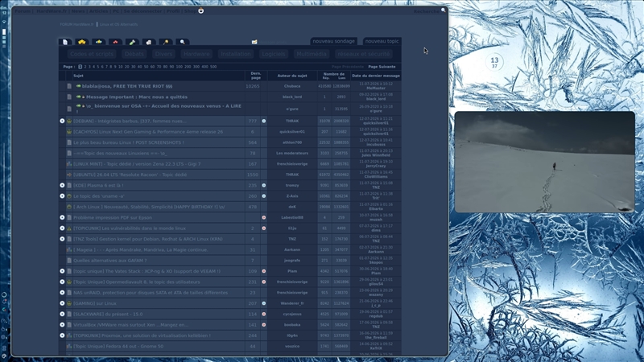644x362 pixels.
Task: Click the Recherche magnifier icon at top right
Action: pos(444,10)
